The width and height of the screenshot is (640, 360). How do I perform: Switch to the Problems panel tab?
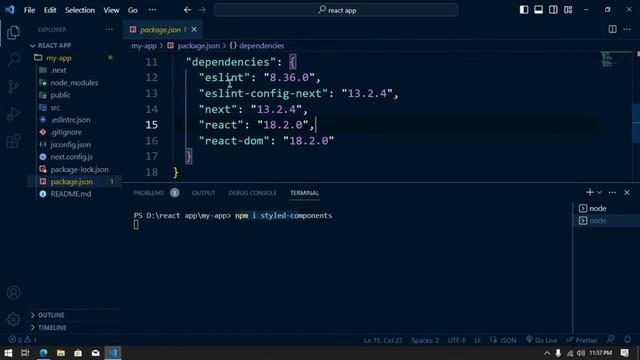pos(156,193)
